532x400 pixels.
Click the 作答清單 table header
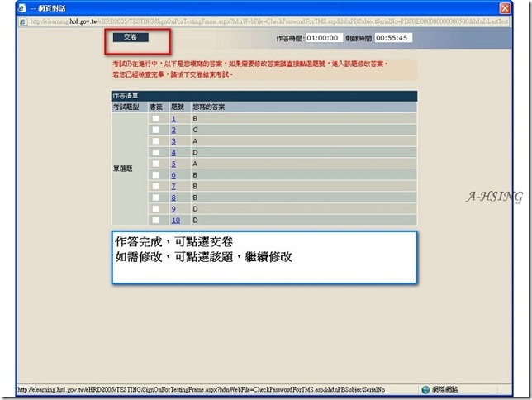coord(264,96)
